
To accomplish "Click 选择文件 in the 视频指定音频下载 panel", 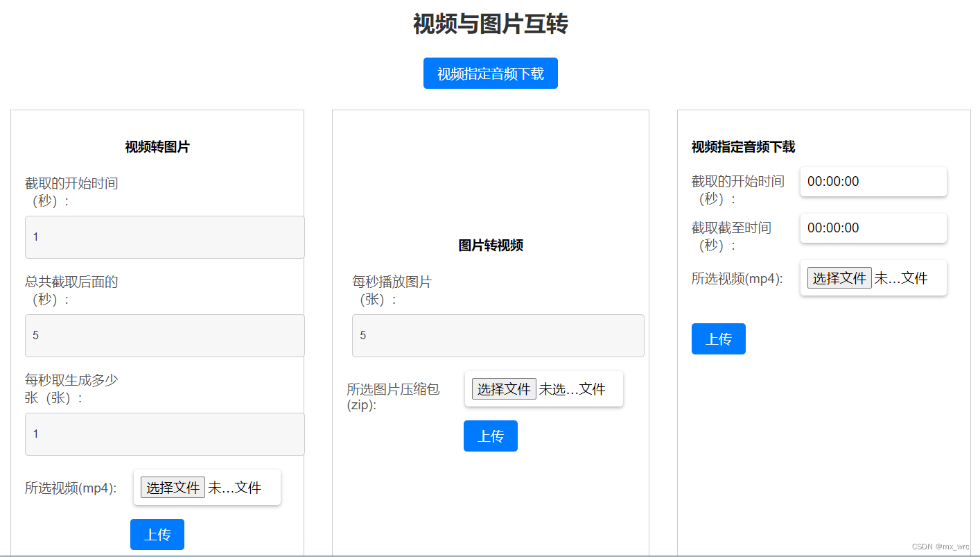I will pyautogui.click(x=839, y=277).
